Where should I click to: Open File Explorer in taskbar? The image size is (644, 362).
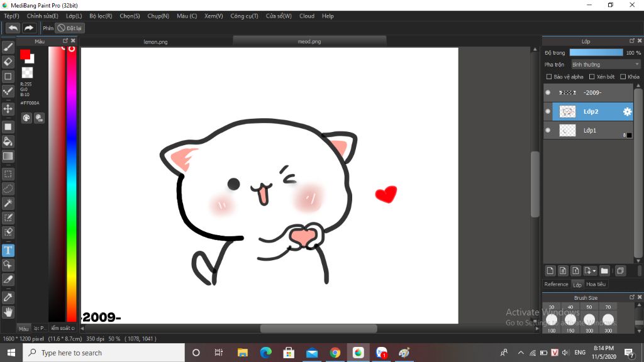point(242,353)
